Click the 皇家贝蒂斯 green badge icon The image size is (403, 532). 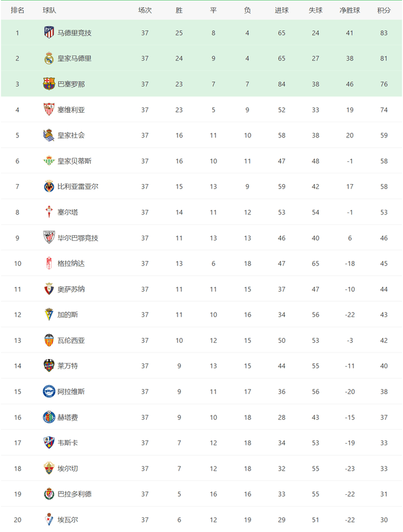point(49,161)
